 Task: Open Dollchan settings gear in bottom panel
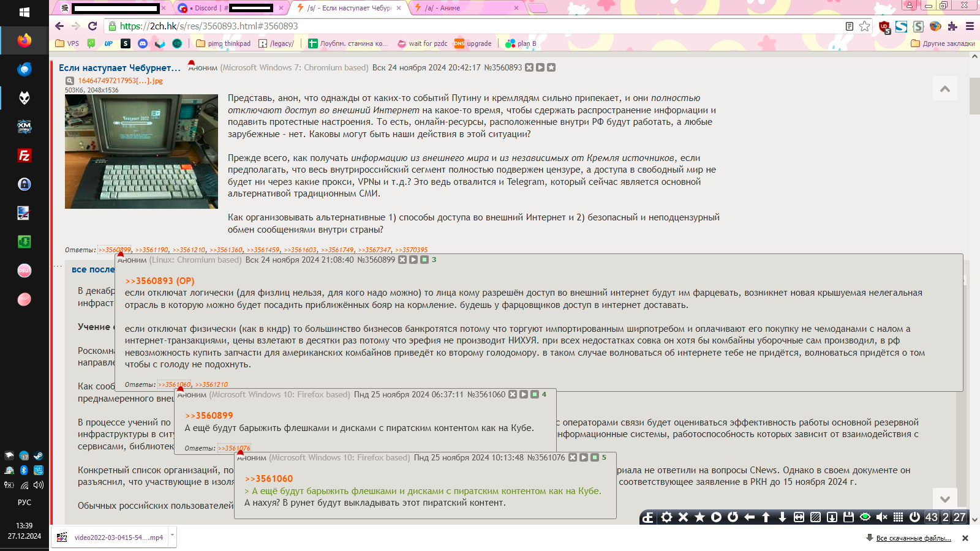666,517
